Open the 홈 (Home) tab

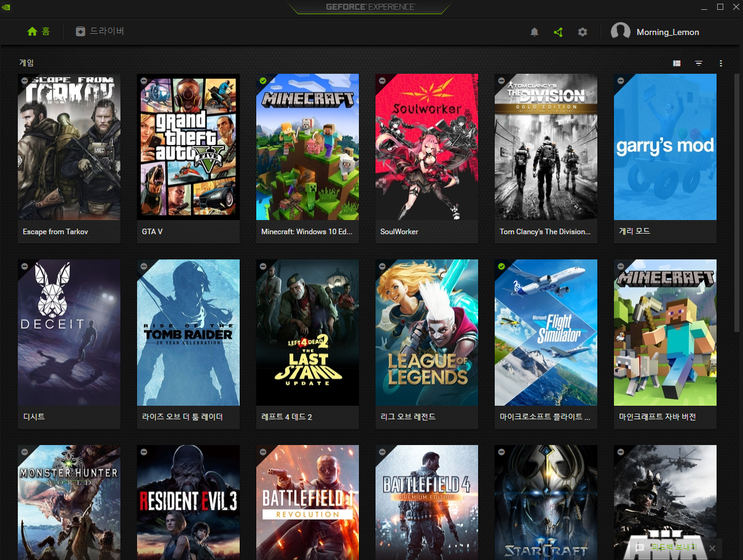[x=39, y=31]
